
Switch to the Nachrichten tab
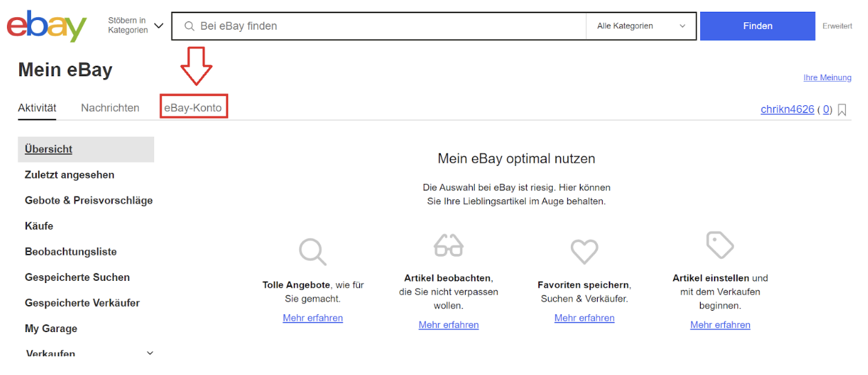[110, 108]
